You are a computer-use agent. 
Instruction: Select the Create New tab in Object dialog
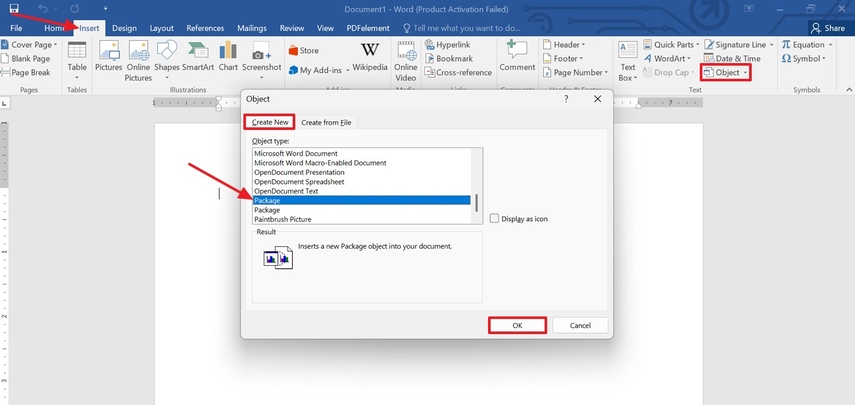click(270, 122)
